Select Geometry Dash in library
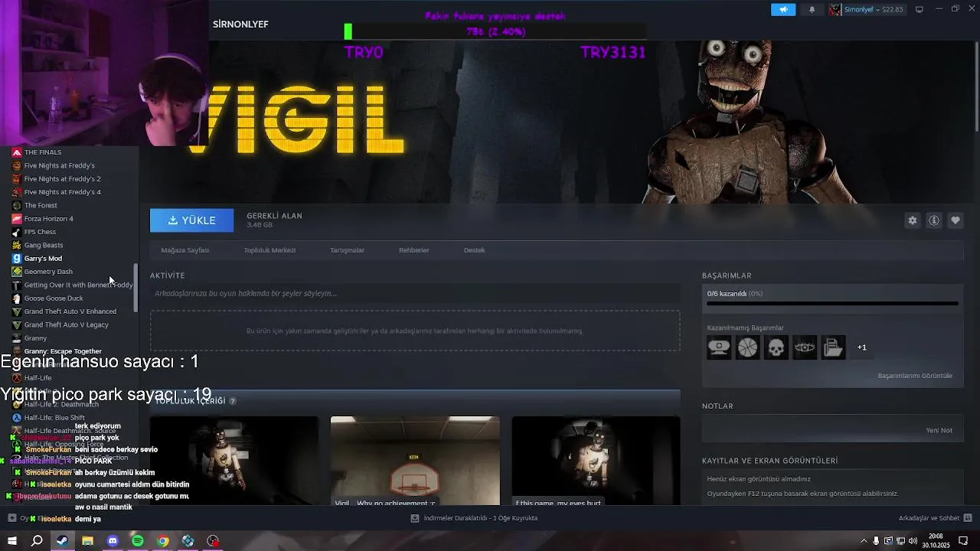 pyautogui.click(x=48, y=272)
